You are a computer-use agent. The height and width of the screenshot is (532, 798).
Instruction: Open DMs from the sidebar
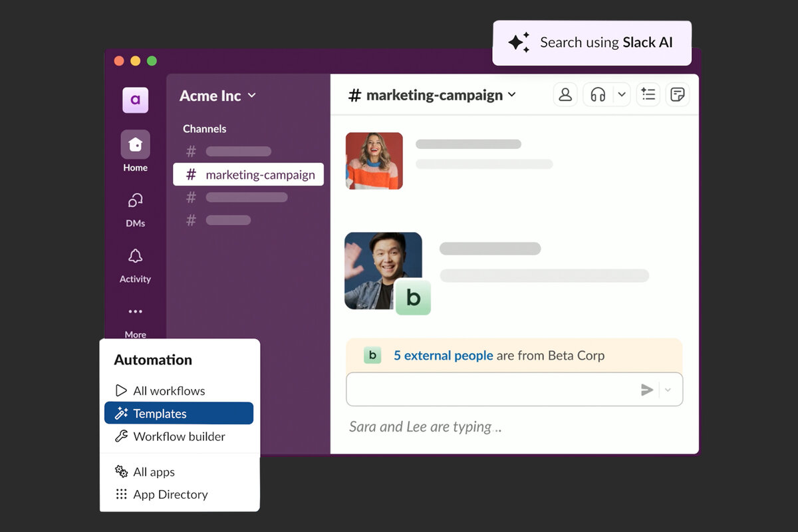tap(135, 200)
